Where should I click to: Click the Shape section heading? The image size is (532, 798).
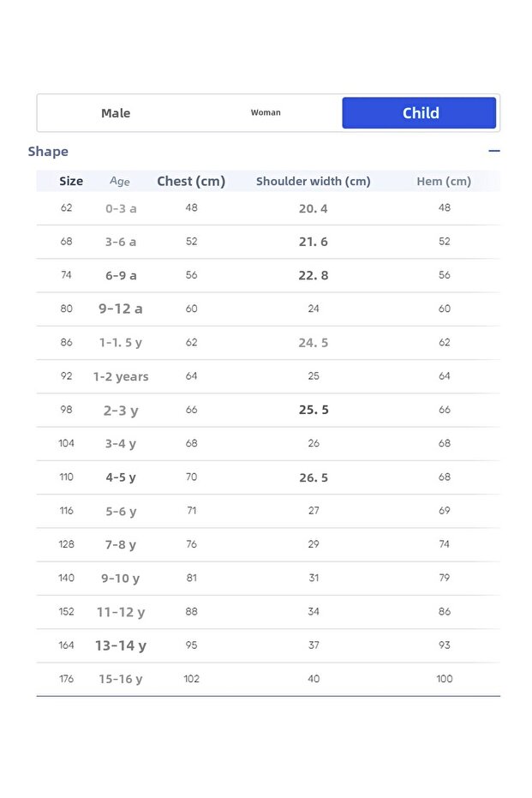point(48,152)
